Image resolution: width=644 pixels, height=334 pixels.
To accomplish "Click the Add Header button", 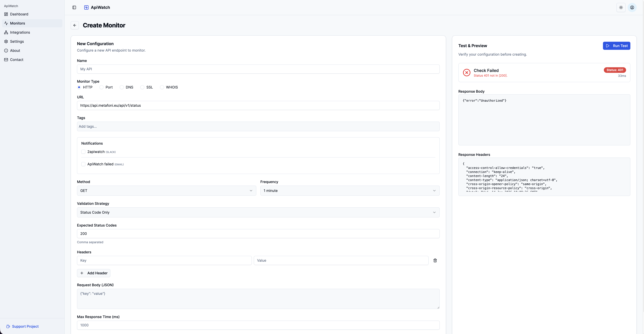I will click(x=93, y=273).
